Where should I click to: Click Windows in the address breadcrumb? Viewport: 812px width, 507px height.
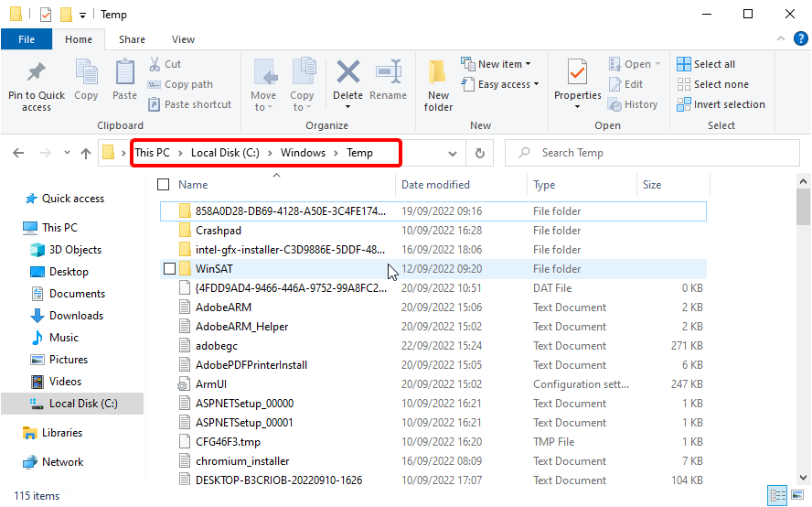[303, 153]
